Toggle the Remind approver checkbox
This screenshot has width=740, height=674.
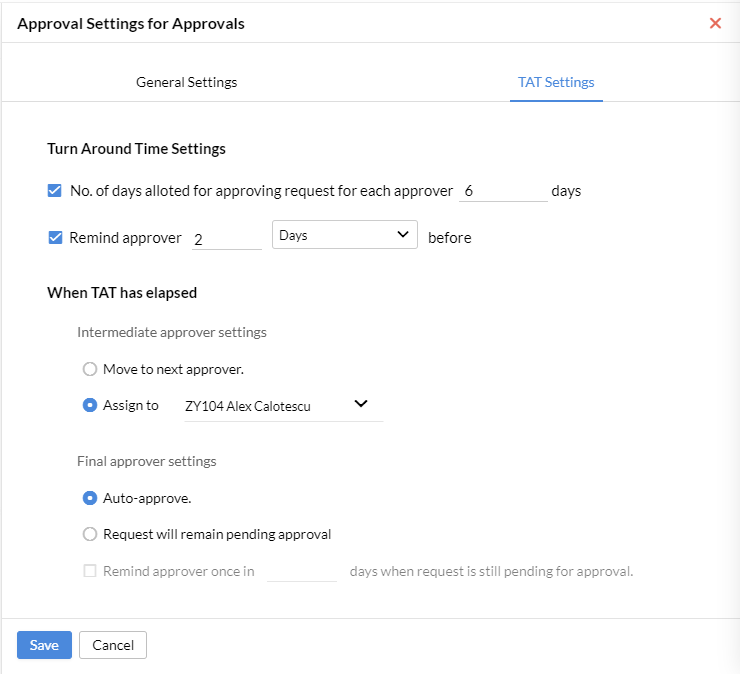(55, 237)
